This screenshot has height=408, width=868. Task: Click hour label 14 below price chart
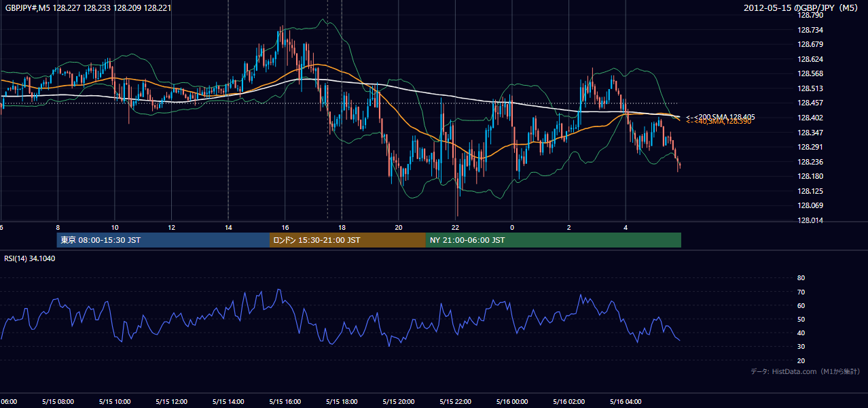(228, 228)
